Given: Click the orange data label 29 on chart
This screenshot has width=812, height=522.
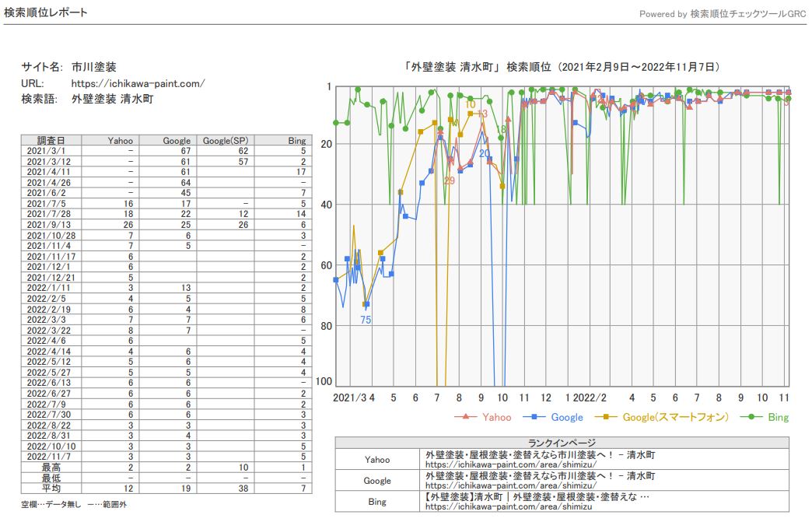Looking at the screenshot, I should [450, 180].
